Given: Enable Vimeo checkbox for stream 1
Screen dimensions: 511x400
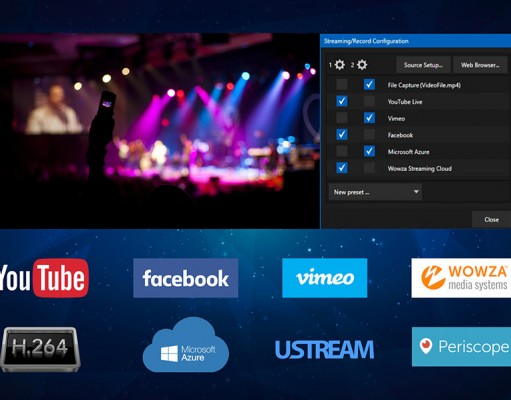Looking at the screenshot, I should [342, 118].
